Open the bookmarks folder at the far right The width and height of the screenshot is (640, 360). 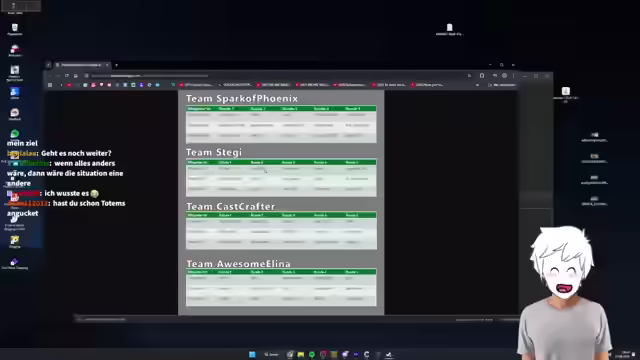point(501,85)
